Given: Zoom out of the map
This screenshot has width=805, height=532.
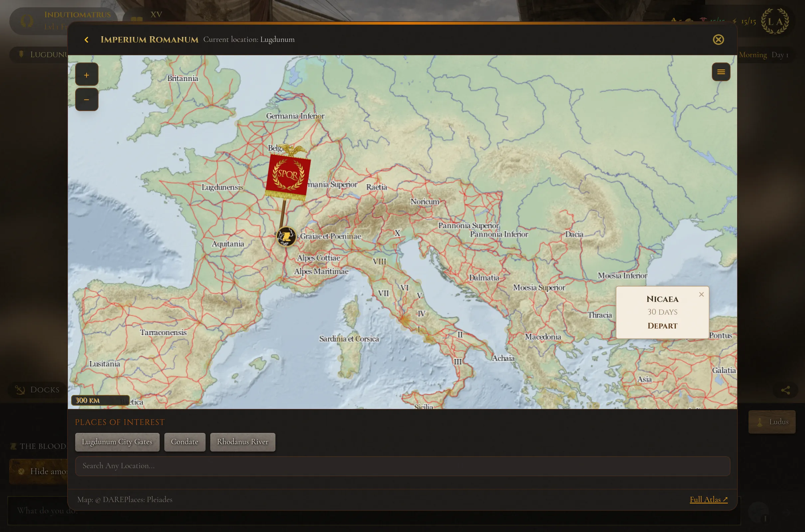Looking at the screenshot, I should tap(87, 99).
